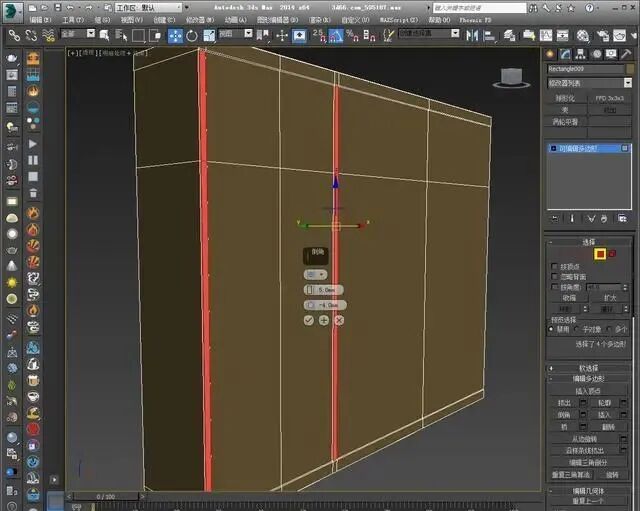
Task: Open the 动画(A) menu
Action: click(236, 20)
